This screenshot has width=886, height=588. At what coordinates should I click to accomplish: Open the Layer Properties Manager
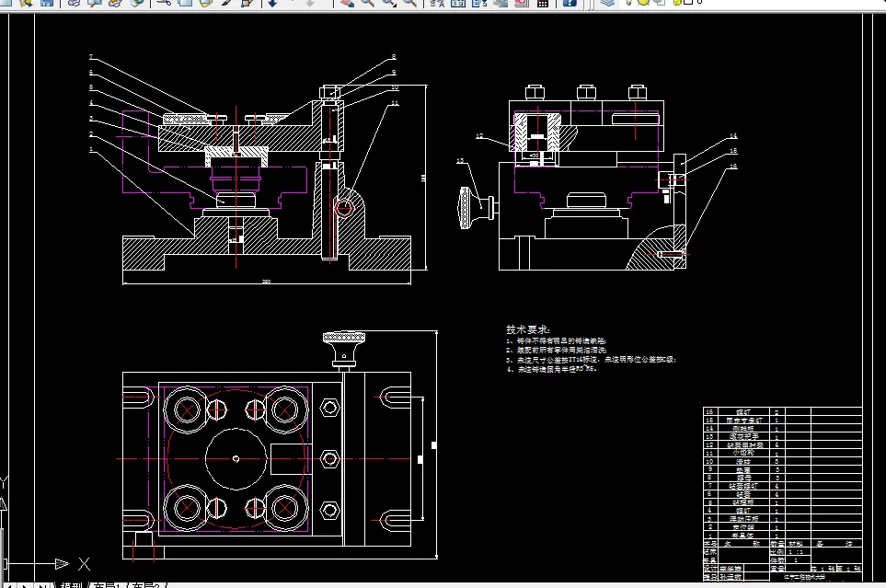(x=607, y=2)
